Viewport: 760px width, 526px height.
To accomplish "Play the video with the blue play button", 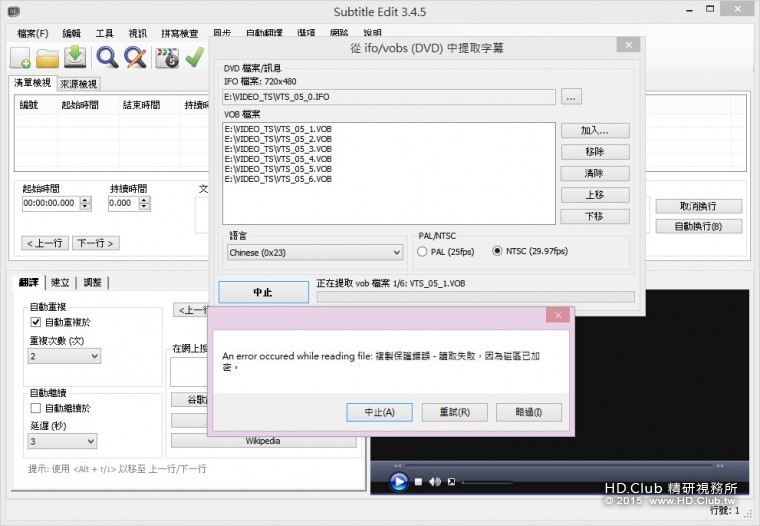I will 398,482.
